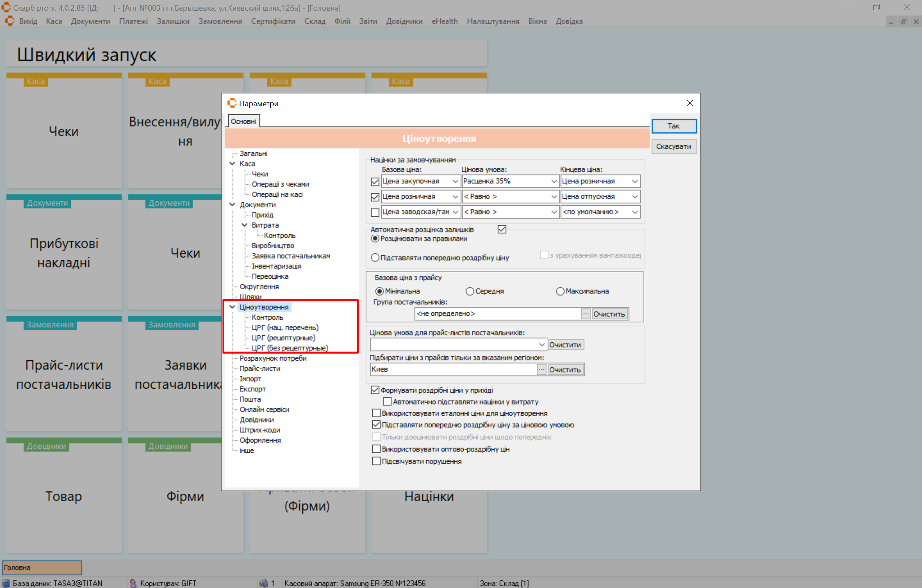The height and width of the screenshot is (588, 922).
Task: Click the database icon in the status bar
Action: pos(6,583)
